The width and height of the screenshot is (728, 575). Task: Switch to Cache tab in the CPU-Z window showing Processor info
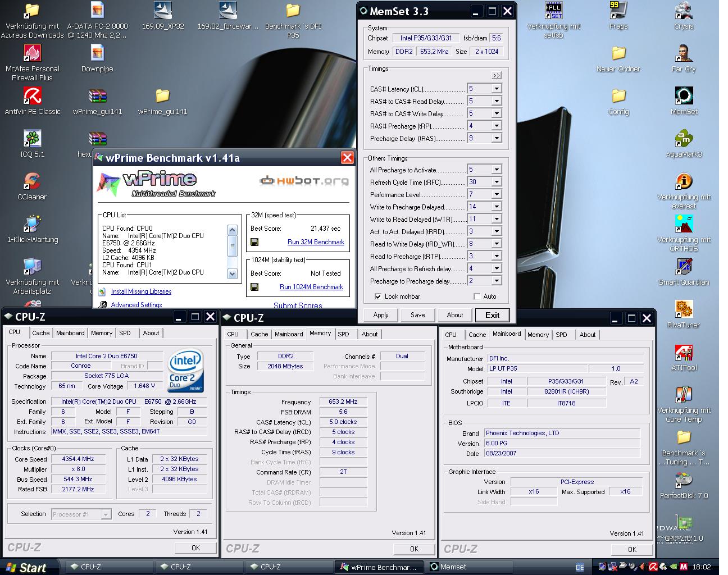click(40, 333)
